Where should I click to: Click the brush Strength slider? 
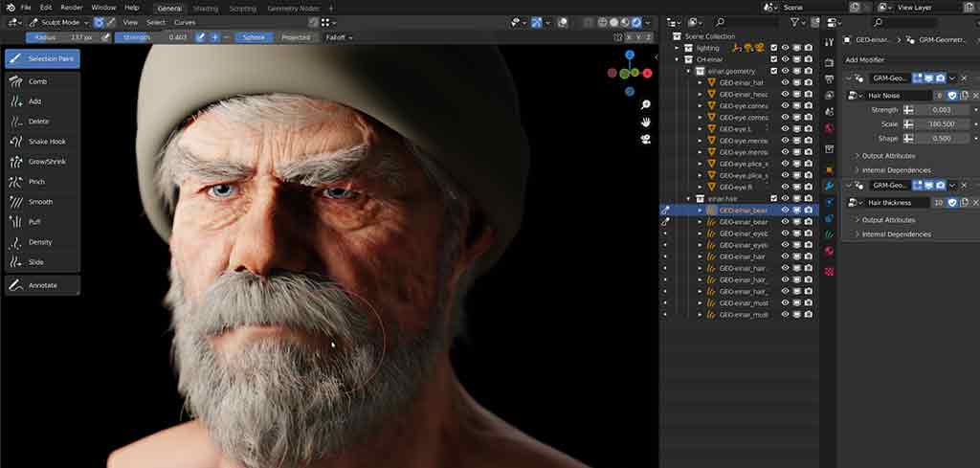[x=152, y=37]
